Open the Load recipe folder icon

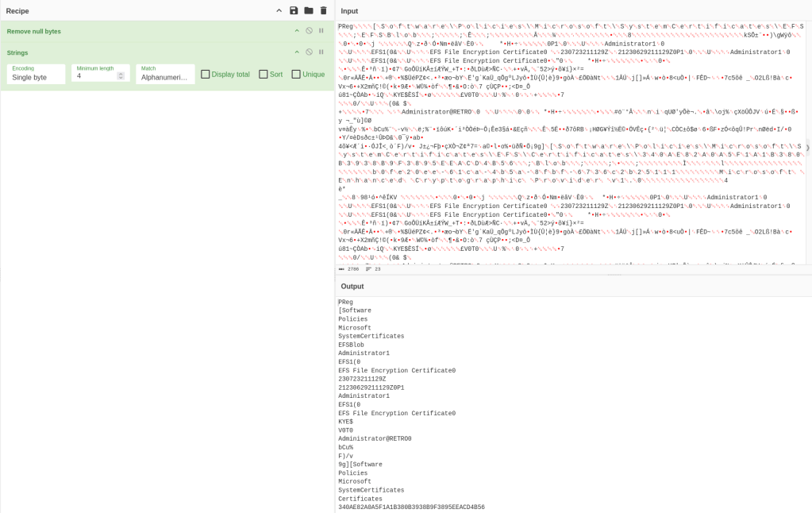click(x=309, y=10)
